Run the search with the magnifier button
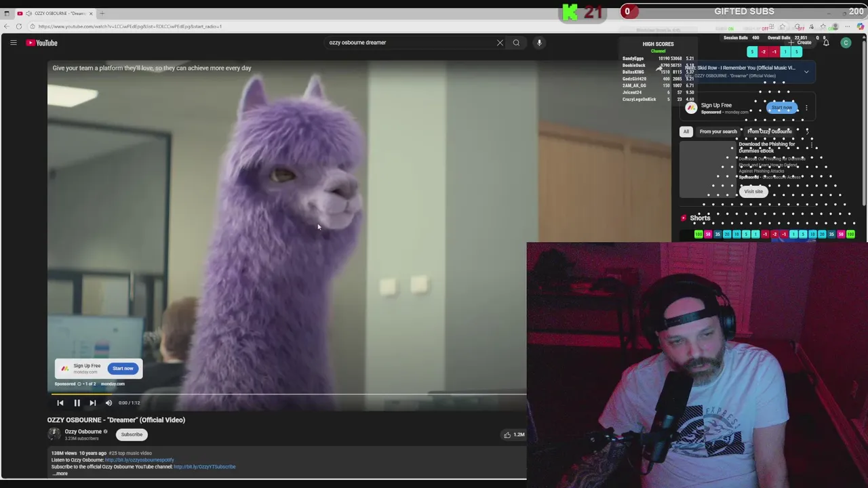Viewport: 868px width, 488px height. coord(516,43)
